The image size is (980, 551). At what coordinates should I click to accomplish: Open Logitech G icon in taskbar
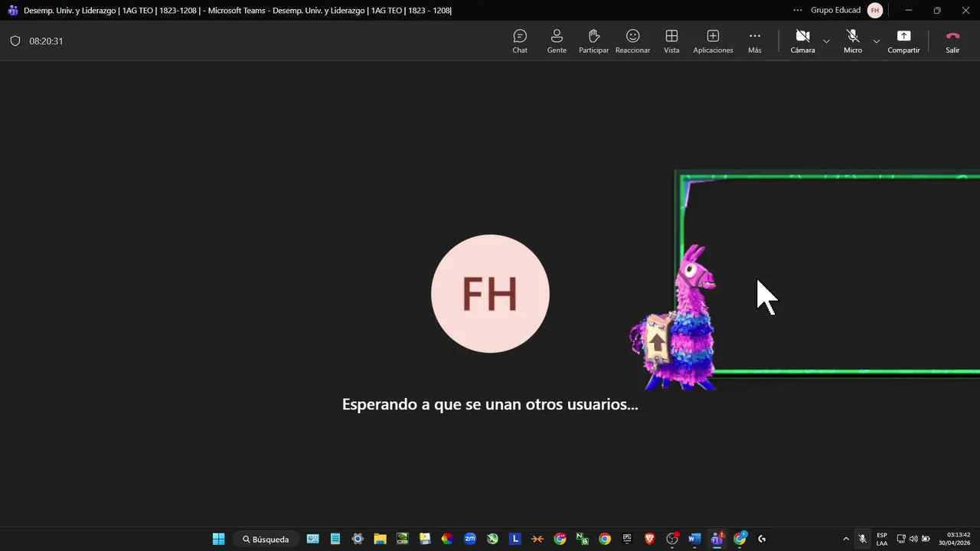click(x=761, y=539)
